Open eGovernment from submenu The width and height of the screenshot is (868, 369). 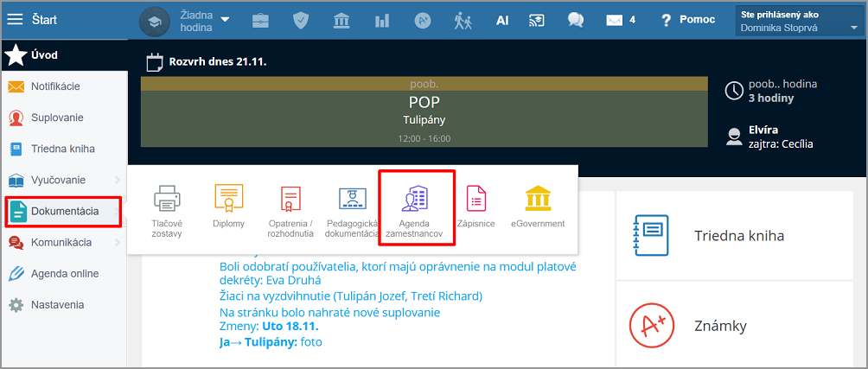(537, 207)
